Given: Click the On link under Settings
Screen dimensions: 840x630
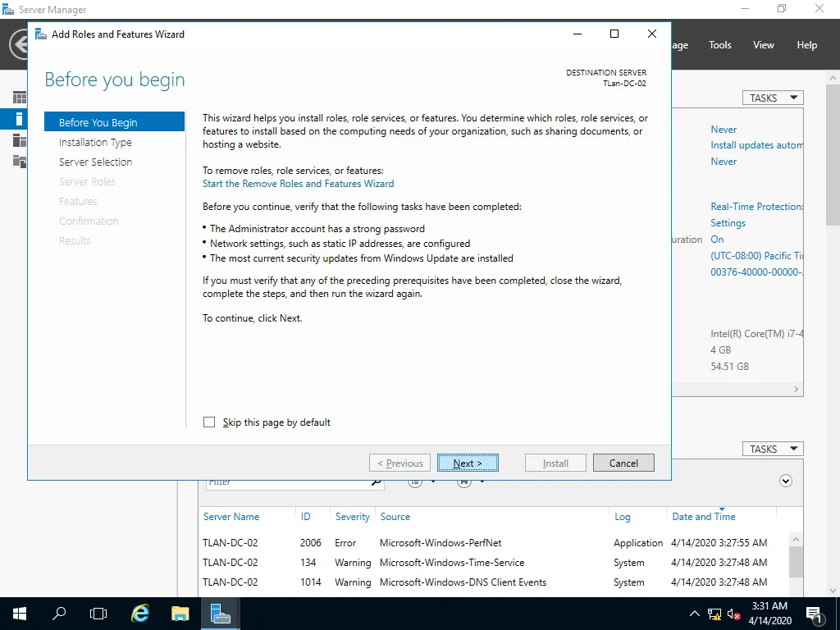Looking at the screenshot, I should [x=717, y=239].
